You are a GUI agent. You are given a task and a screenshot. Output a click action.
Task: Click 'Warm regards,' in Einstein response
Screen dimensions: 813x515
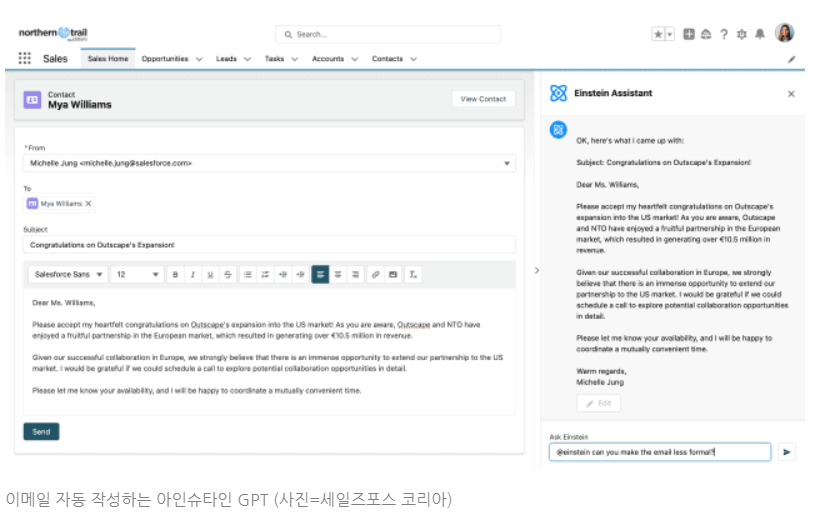[601, 371]
